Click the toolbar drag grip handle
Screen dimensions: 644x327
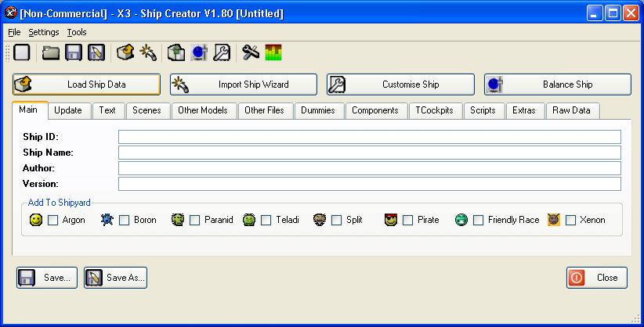pos(7,53)
